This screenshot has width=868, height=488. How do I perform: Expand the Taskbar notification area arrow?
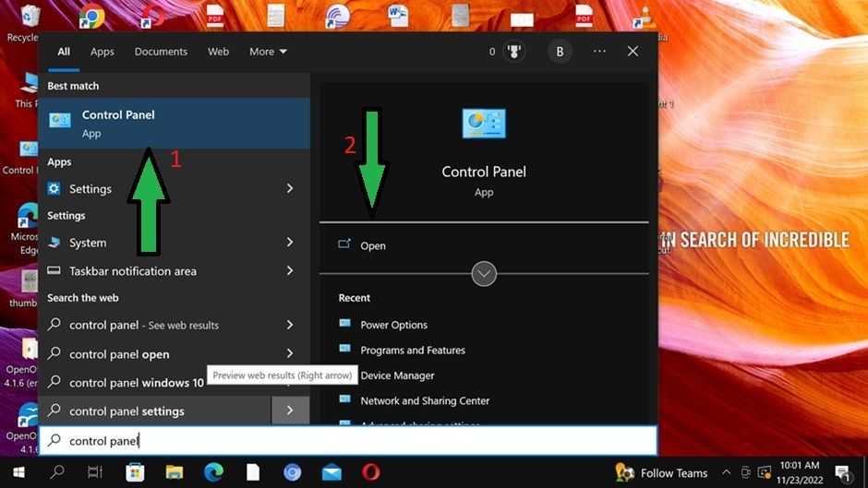[290, 270]
